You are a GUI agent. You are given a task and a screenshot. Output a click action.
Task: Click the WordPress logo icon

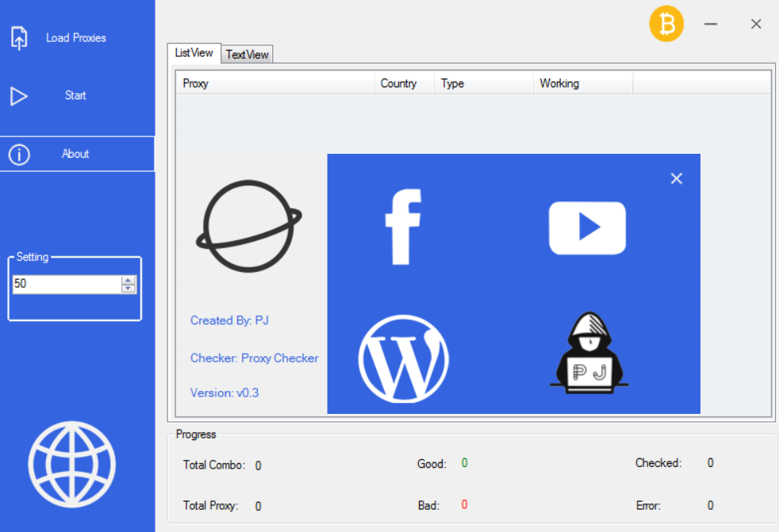pyautogui.click(x=403, y=359)
